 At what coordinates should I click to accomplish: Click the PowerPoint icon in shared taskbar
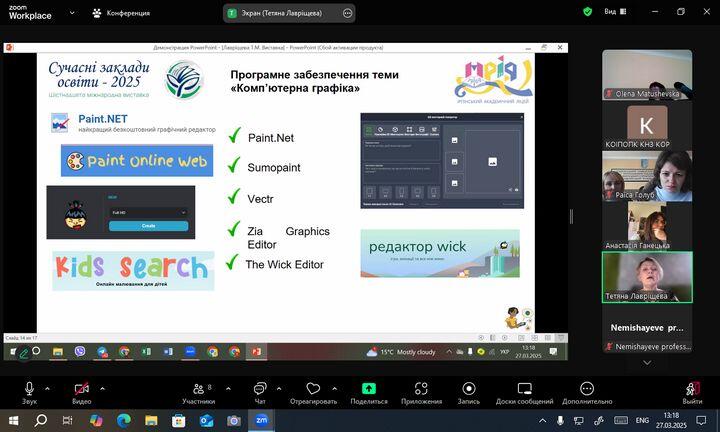pyautogui.click(x=257, y=352)
